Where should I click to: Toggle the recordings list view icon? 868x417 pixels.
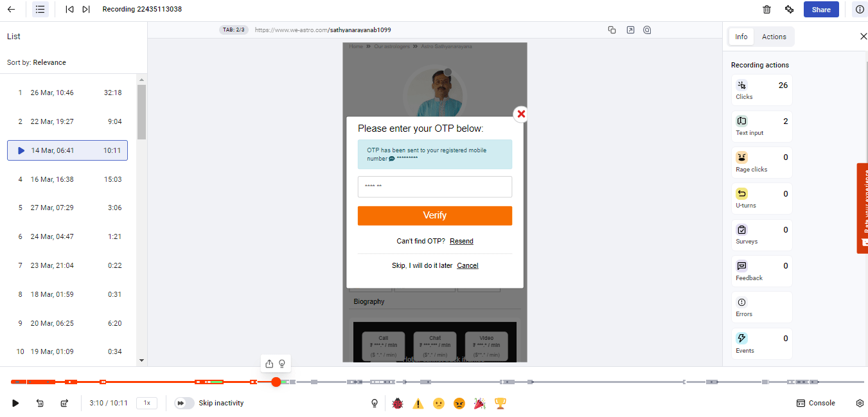click(x=40, y=10)
